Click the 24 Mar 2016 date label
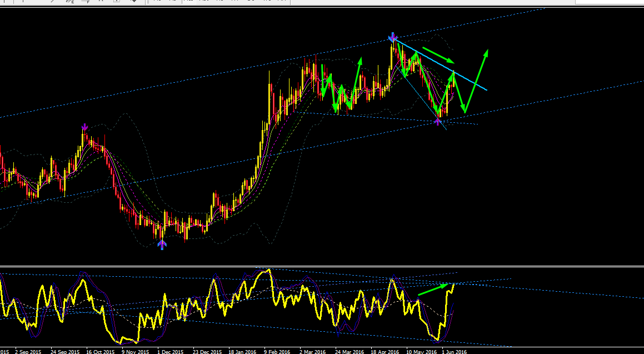This screenshot has width=644, height=354. (349, 352)
